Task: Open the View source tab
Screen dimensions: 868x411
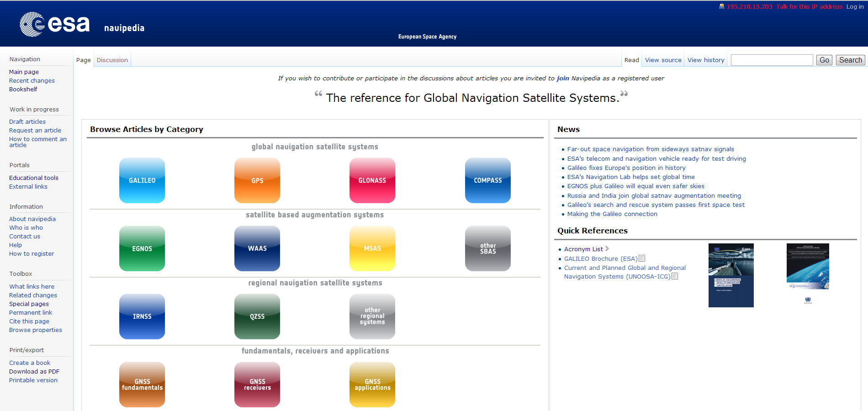Action: 663,60
